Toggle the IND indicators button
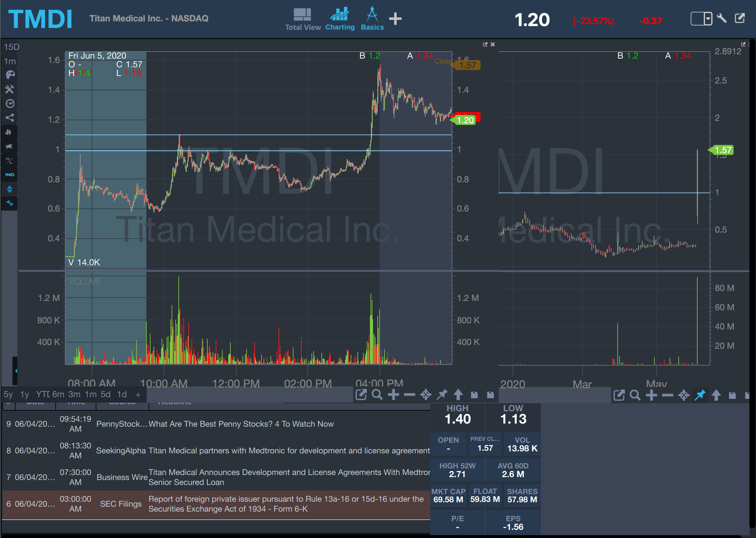The image size is (756, 538). (9, 175)
